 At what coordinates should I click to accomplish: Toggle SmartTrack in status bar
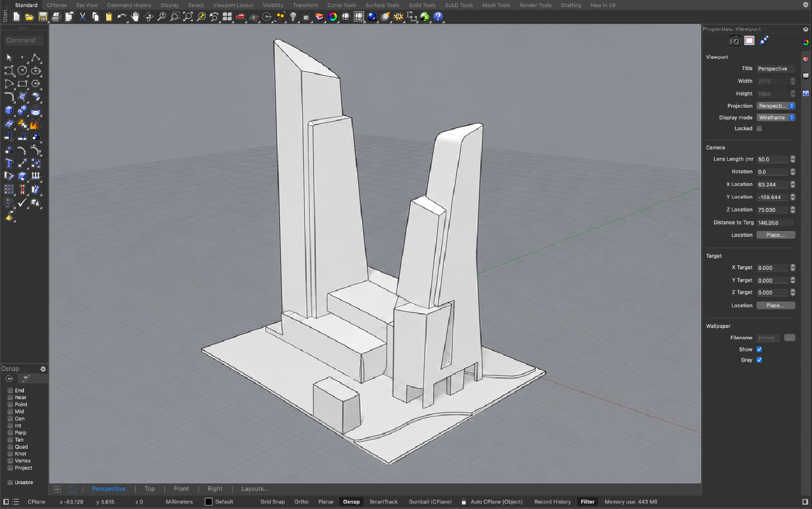click(384, 502)
